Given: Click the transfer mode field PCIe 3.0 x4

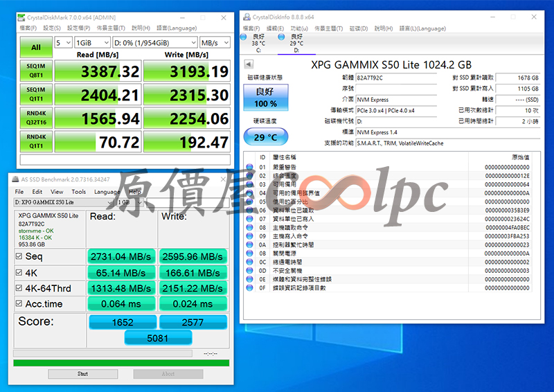Looking at the screenshot, I should (x=396, y=111).
